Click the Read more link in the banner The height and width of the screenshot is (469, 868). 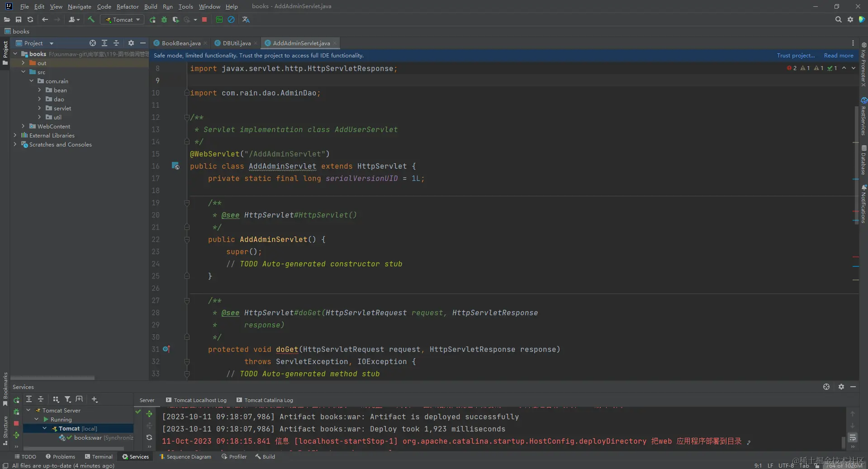pos(838,55)
